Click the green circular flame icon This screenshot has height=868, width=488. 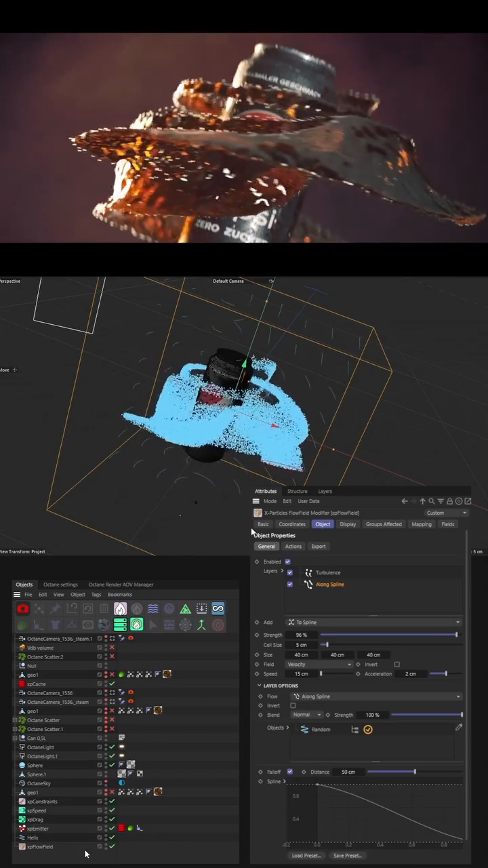(x=136, y=625)
